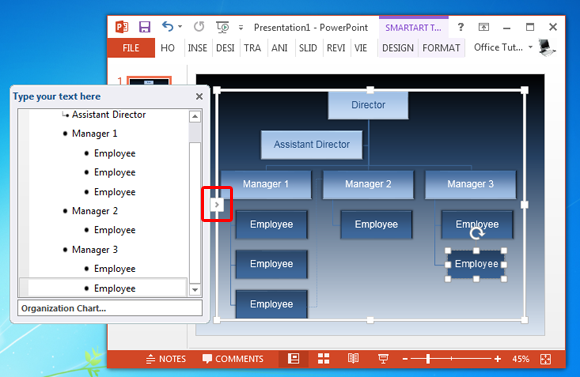Click the 45% zoom level
Viewport: 580px width, 377px height.
521,359
